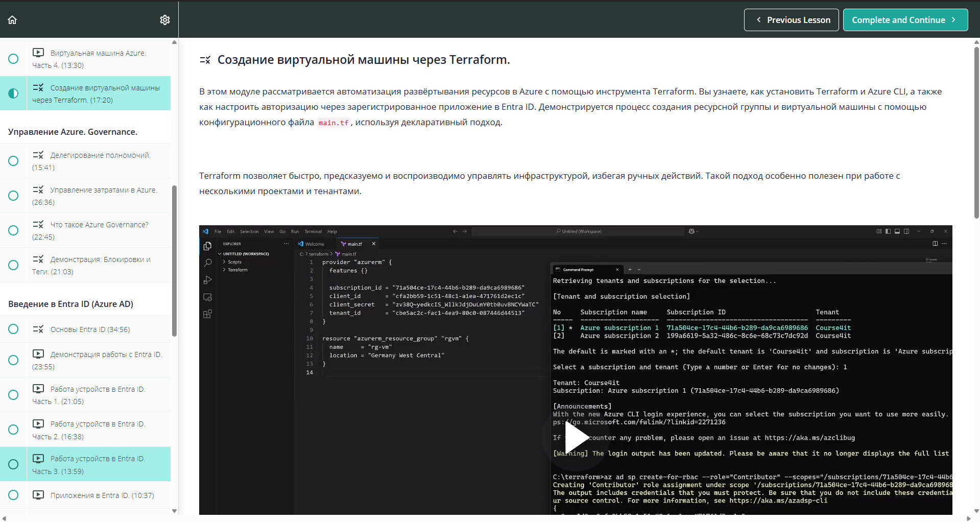Click video icon of Работа устройств в Entra ID Часть 2
Screen dimensions: 980x522
click(x=38, y=423)
